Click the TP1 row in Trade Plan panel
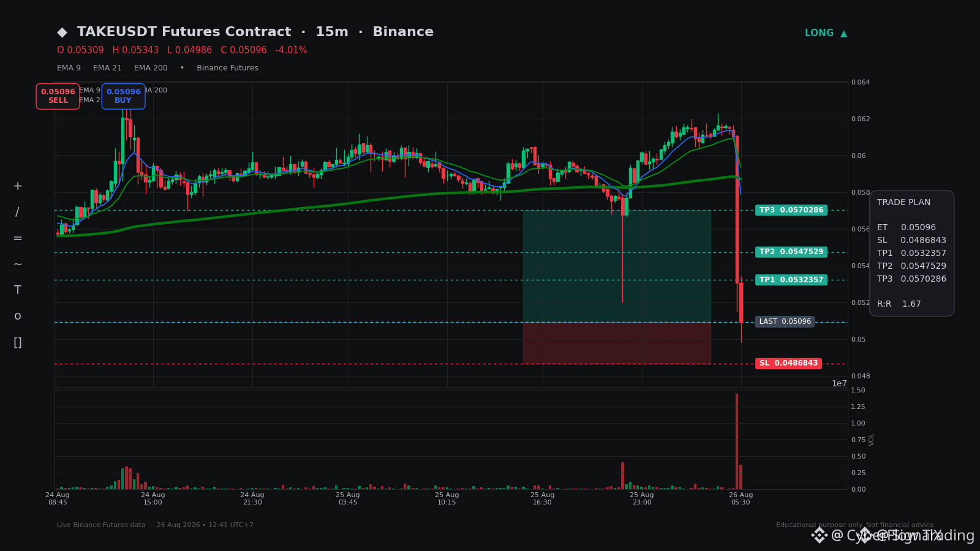This screenshot has height=551, width=980. [x=911, y=253]
